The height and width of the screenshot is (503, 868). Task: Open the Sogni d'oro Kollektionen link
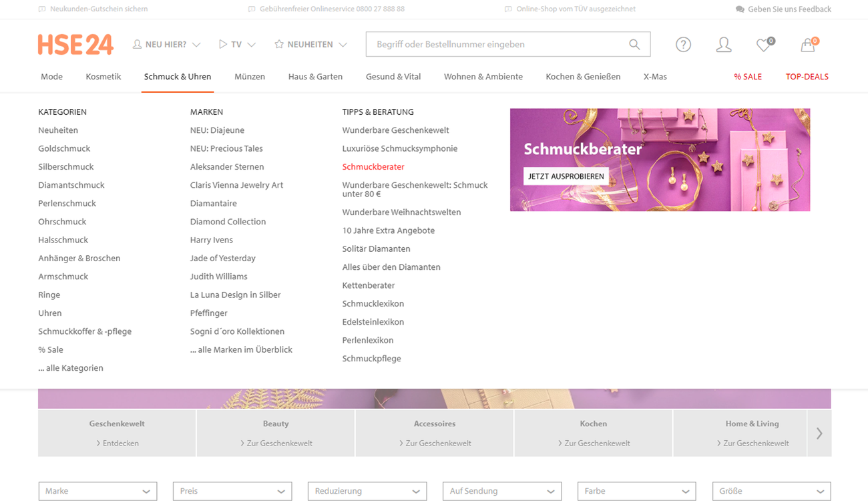[237, 331]
